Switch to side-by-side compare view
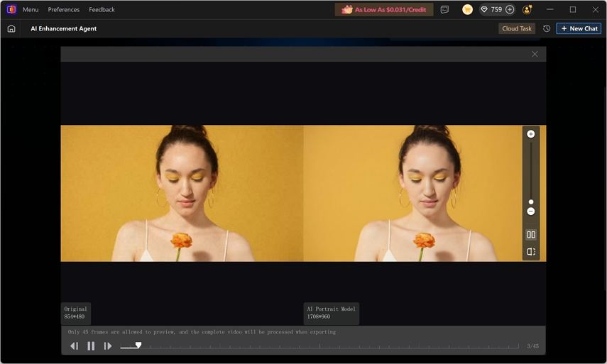 [531, 234]
